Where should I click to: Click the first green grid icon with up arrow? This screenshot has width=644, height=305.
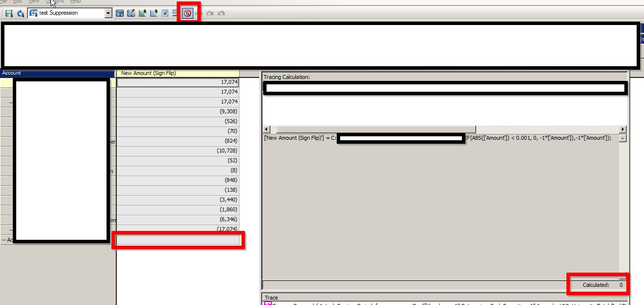143,13
